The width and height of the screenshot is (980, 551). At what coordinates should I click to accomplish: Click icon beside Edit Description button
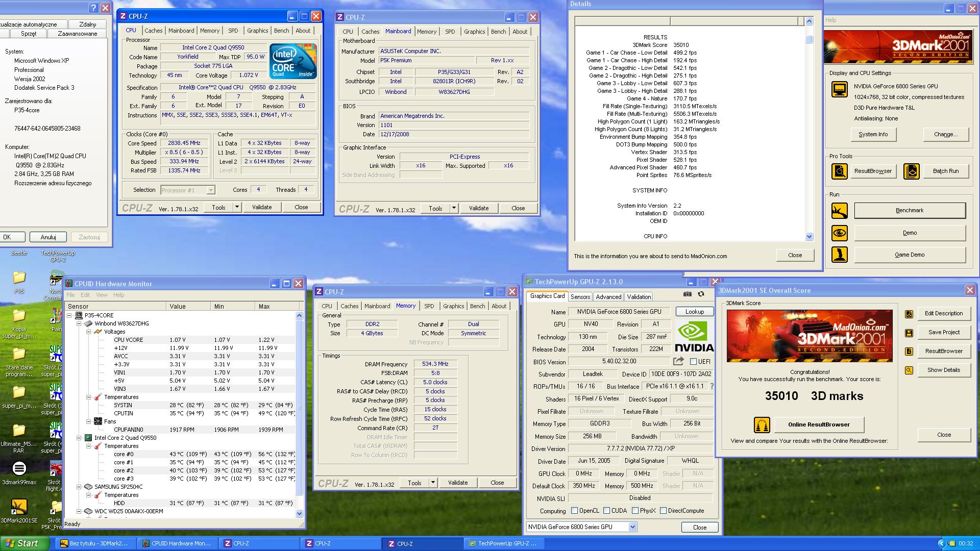pos(909,314)
